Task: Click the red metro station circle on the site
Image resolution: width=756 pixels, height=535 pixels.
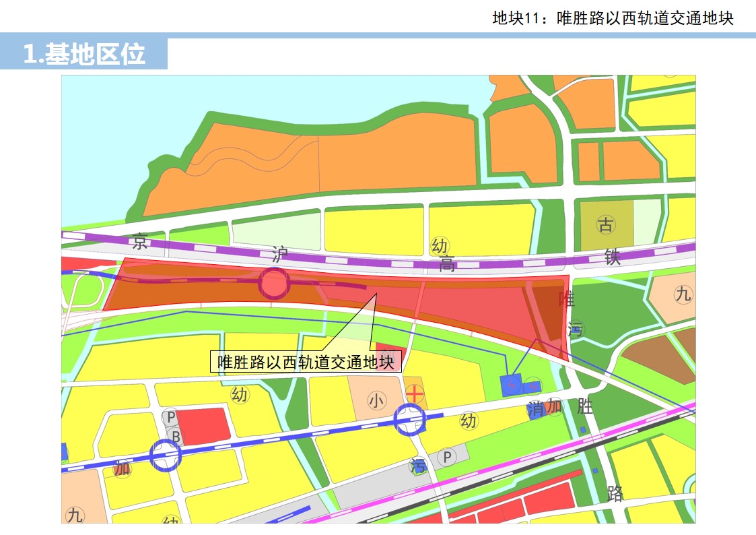Action: (x=274, y=284)
